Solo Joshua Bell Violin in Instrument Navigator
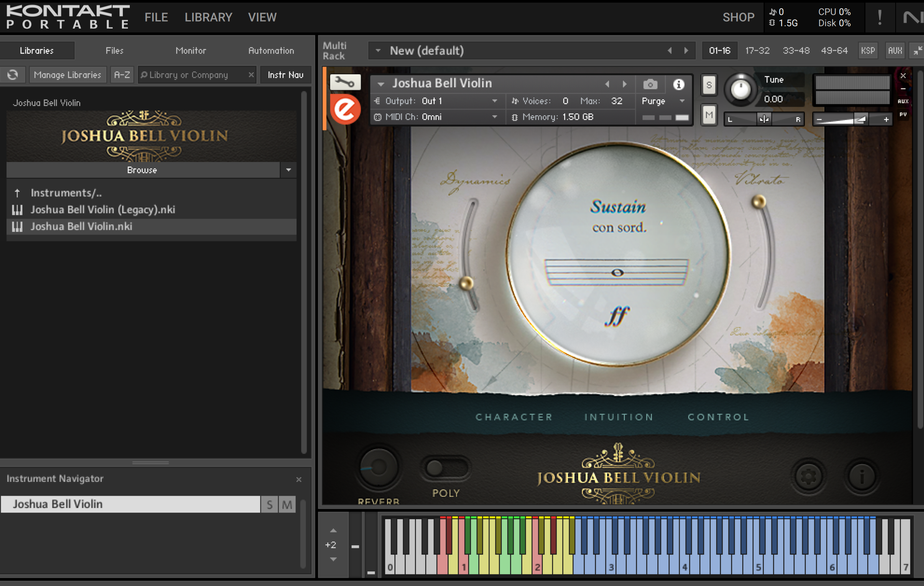This screenshot has height=586, width=924. (270, 504)
